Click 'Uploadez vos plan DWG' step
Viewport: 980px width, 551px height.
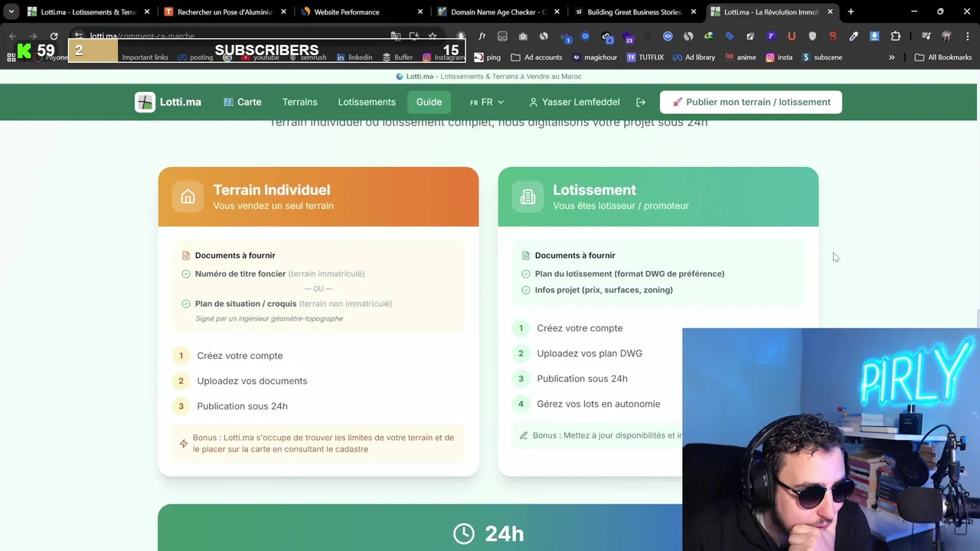click(x=590, y=354)
